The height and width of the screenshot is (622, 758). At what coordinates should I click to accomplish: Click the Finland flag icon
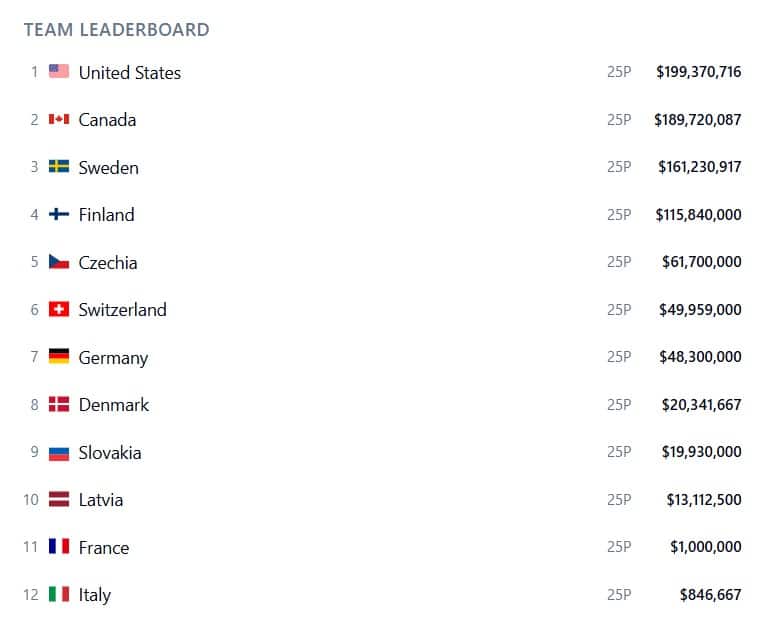click(x=59, y=214)
